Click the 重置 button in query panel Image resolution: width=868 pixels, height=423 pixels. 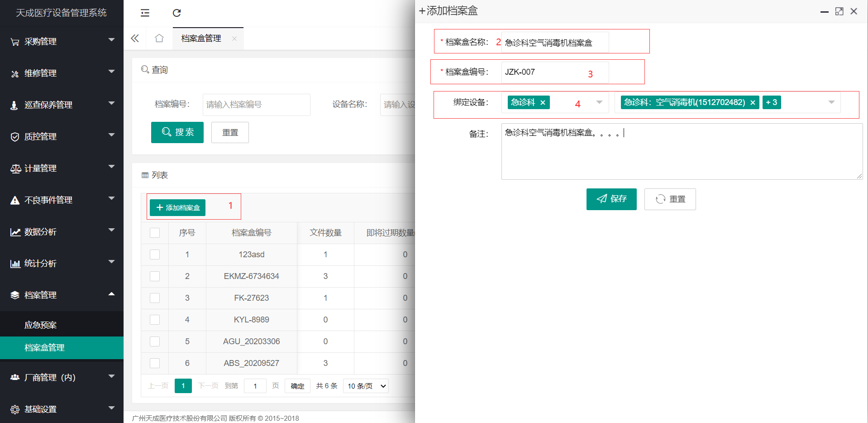pyautogui.click(x=230, y=133)
